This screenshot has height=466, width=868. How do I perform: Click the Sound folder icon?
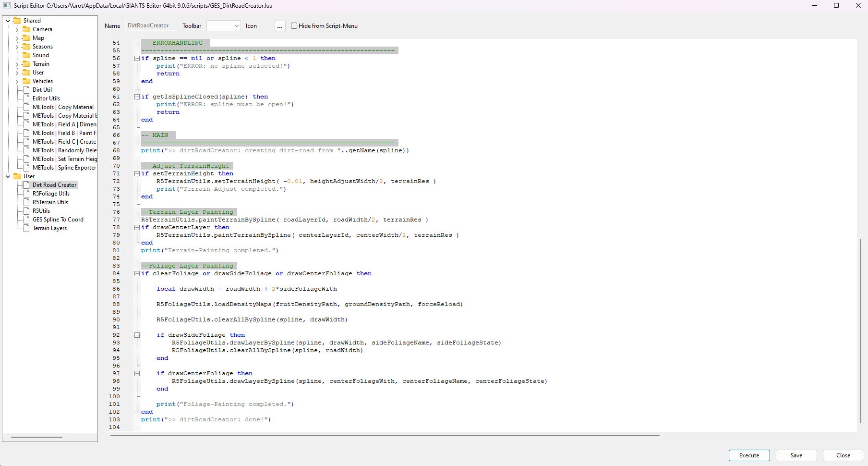[26, 55]
